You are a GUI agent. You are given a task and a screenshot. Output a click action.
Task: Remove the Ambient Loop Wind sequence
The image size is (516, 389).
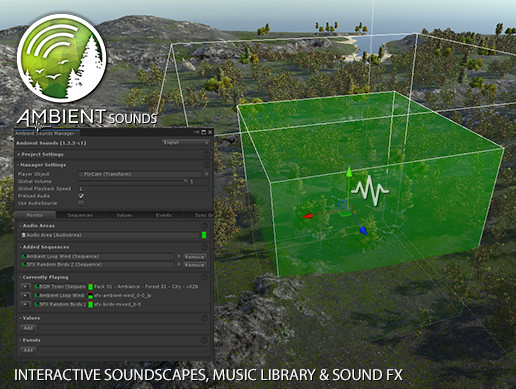tap(194, 257)
